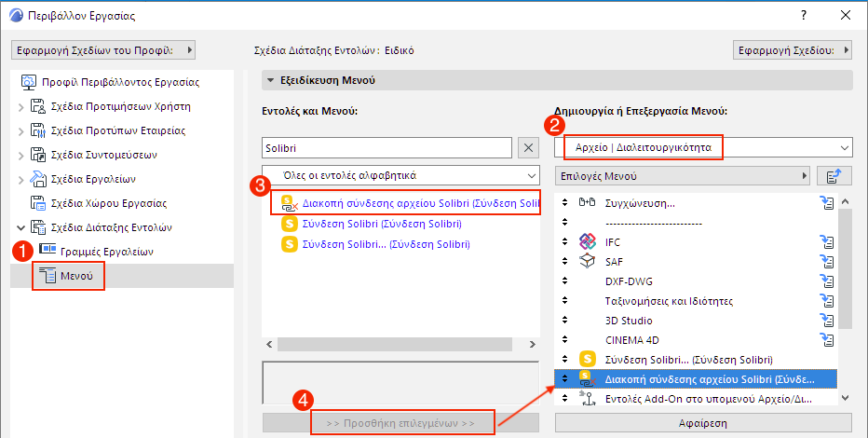
Task: Open the Επιλογές Μενού options menu
Action: (x=682, y=175)
